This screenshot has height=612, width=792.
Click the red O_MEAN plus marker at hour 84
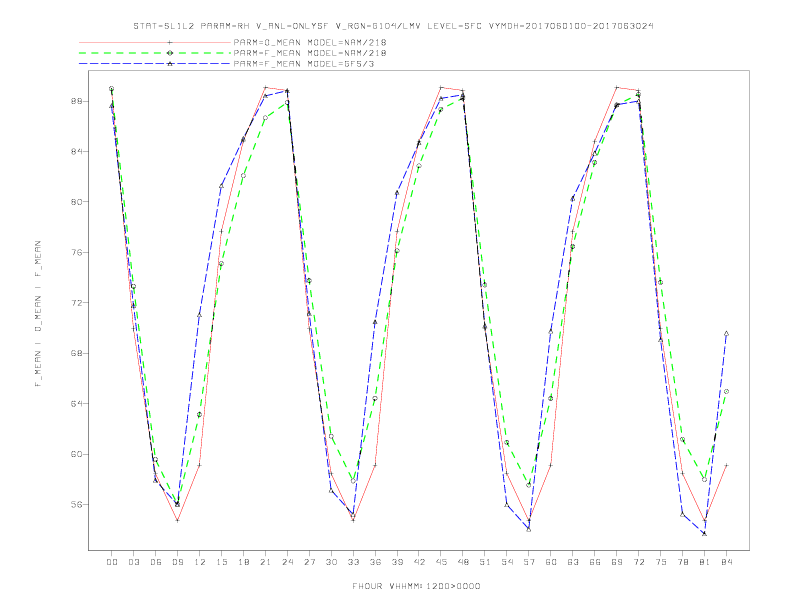pos(726,465)
